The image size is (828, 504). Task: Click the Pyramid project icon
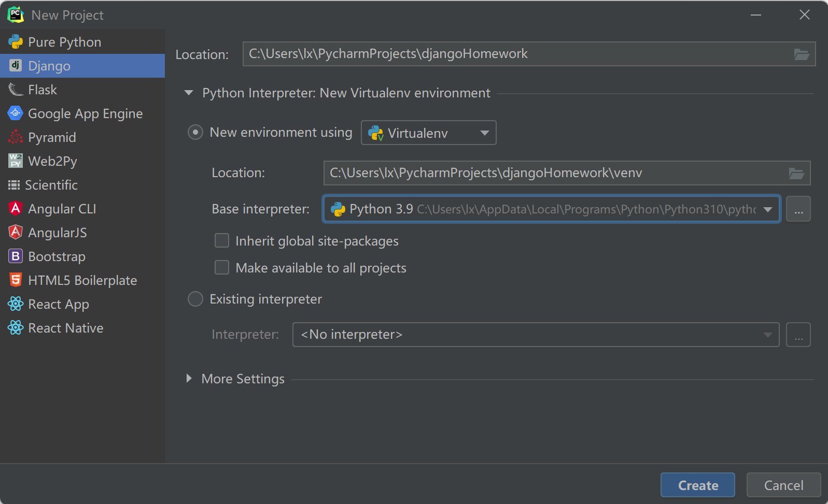click(x=16, y=137)
